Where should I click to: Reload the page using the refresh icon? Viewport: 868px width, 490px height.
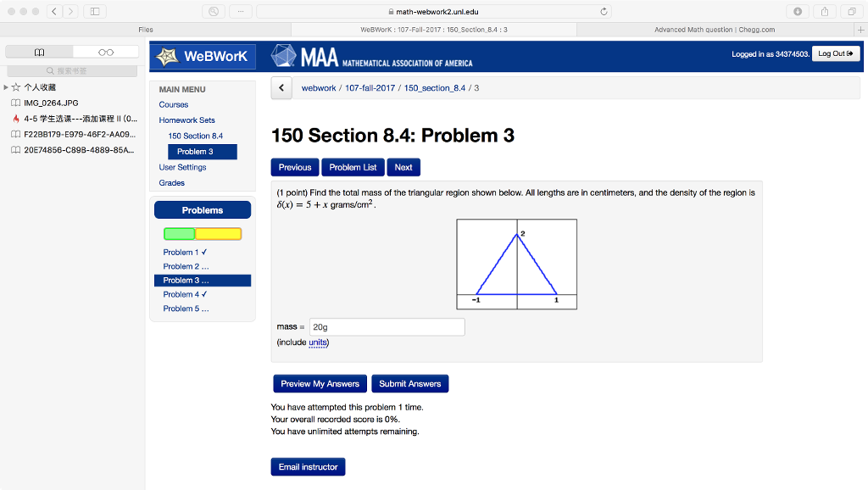602,12
